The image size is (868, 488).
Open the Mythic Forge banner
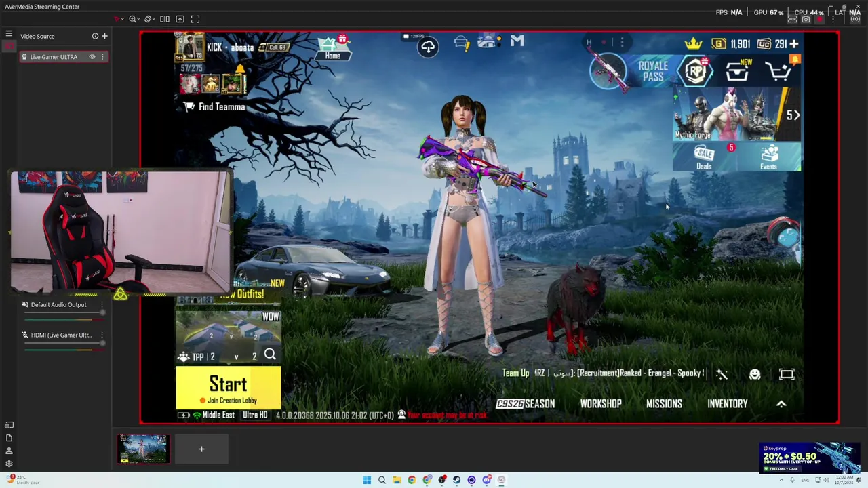736,115
